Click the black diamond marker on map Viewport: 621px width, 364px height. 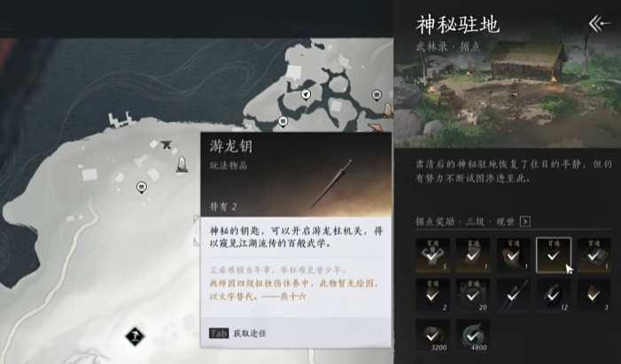pos(135,337)
